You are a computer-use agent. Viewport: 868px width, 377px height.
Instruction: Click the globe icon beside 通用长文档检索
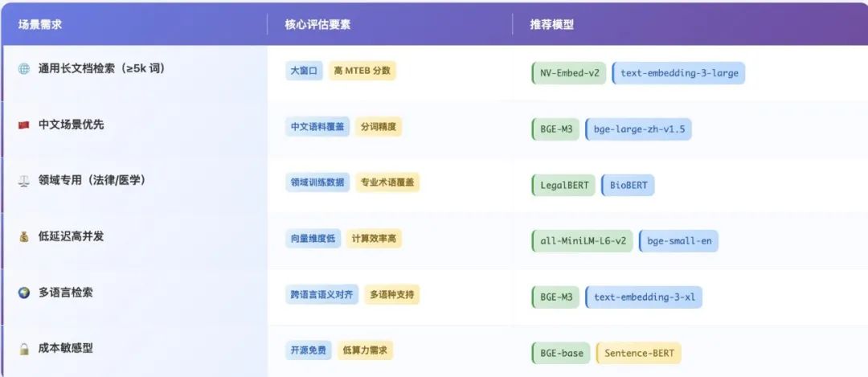click(24, 69)
